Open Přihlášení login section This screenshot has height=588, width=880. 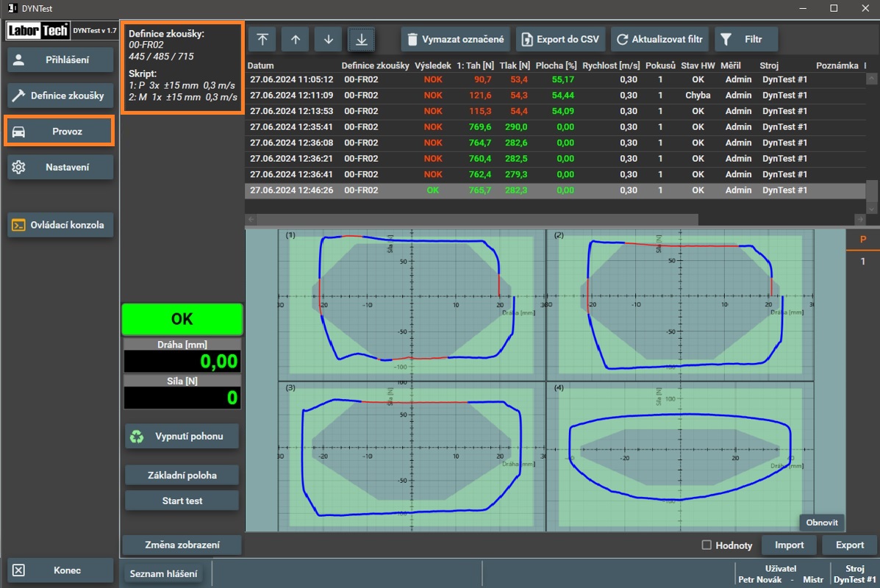click(60, 60)
